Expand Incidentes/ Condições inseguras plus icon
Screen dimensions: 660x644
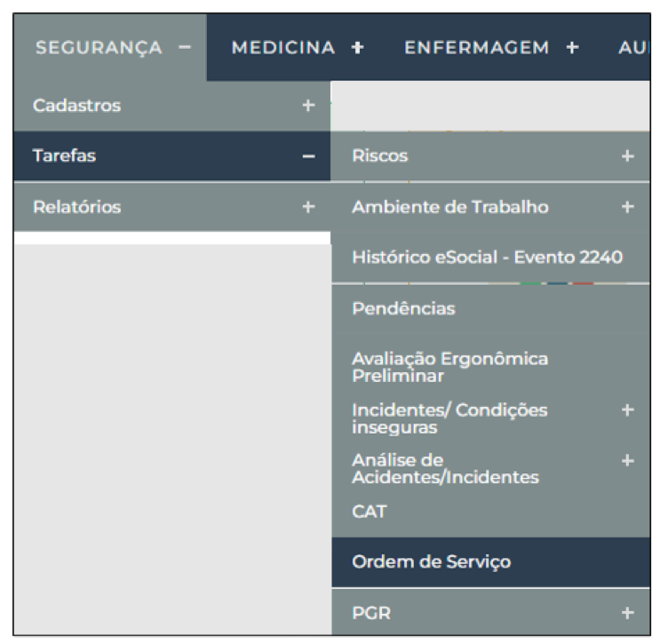[x=628, y=410]
